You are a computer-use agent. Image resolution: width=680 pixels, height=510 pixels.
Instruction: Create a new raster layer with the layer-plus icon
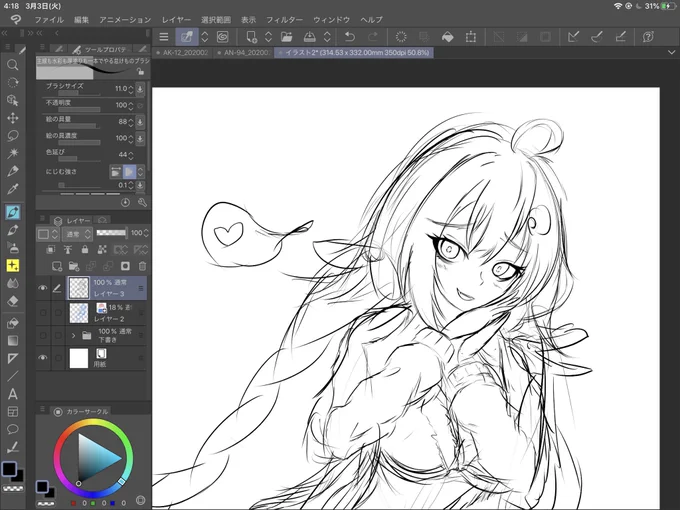click(57, 266)
